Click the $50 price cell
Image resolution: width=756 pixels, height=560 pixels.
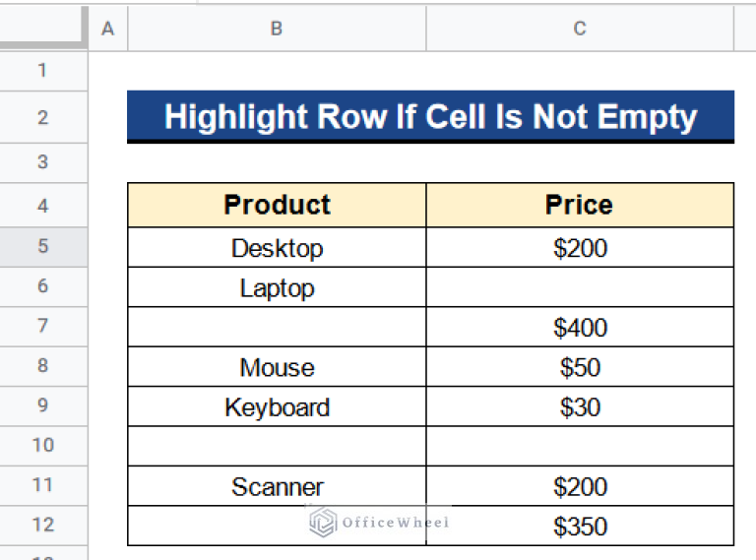click(x=580, y=368)
